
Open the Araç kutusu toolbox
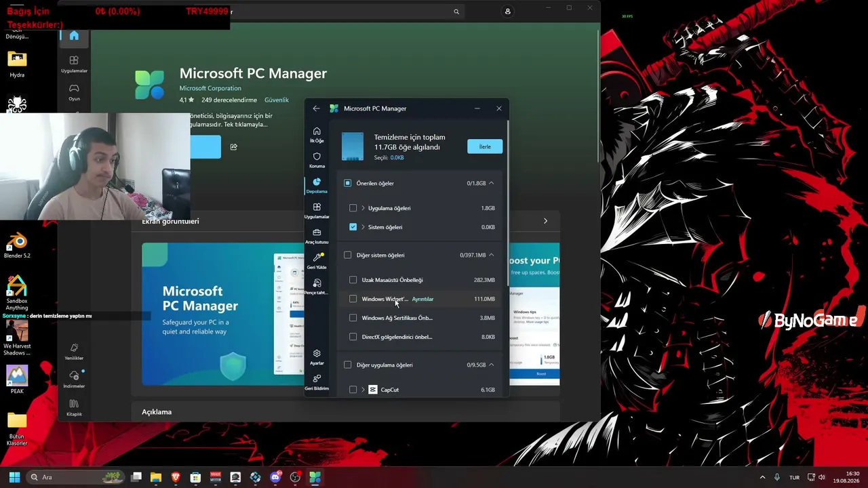point(317,236)
